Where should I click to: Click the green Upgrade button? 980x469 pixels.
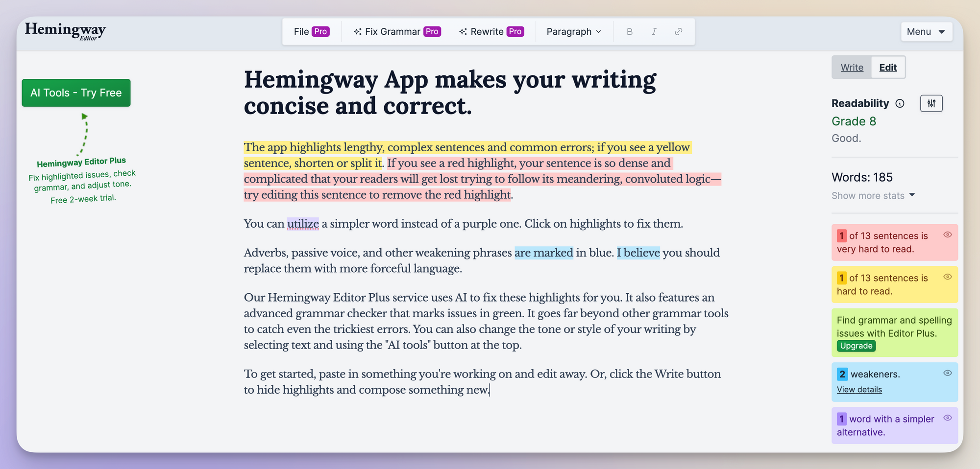coord(856,346)
